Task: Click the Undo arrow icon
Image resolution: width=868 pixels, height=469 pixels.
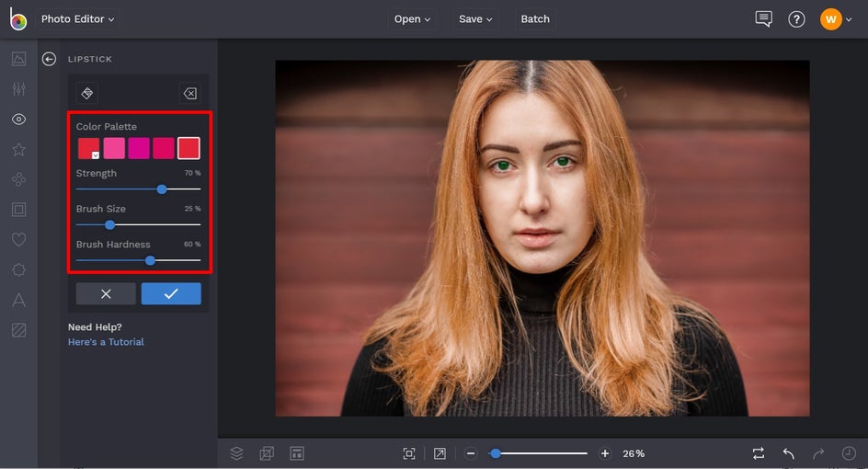Action: [x=788, y=453]
